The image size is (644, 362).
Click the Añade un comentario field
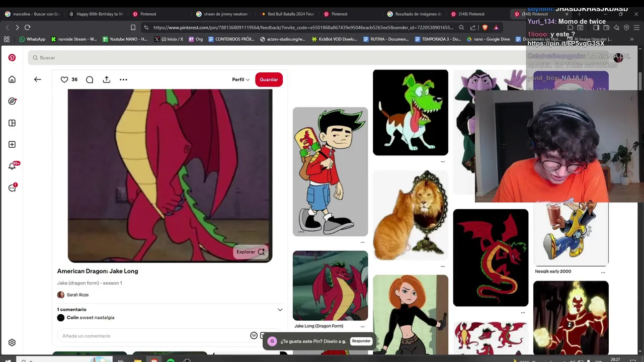tap(153, 335)
